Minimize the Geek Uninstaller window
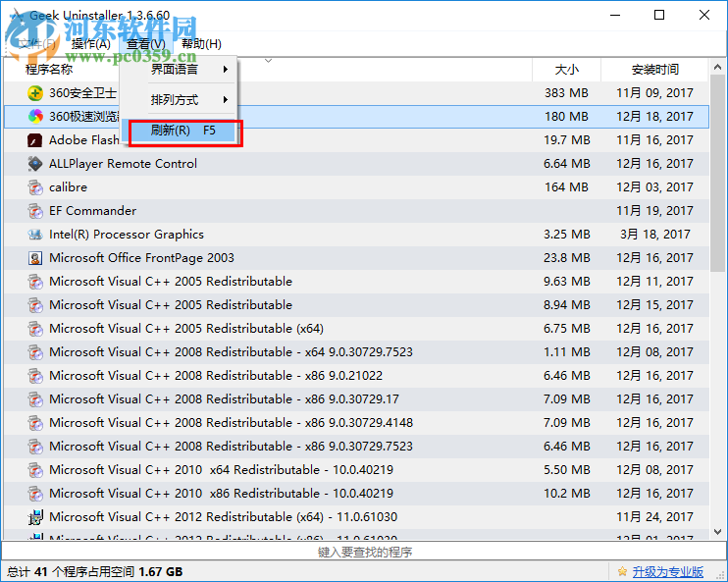 pyautogui.click(x=615, y=16)
